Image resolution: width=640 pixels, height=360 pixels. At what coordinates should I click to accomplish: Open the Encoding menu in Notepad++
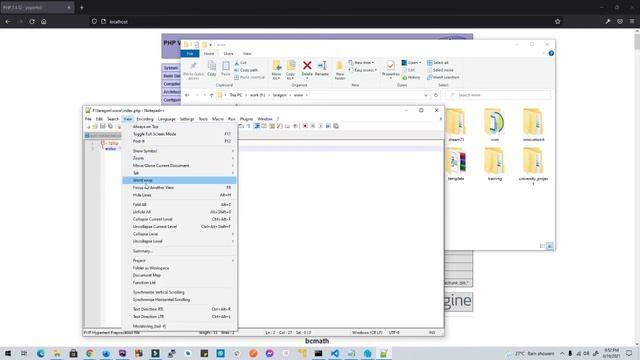point(144,119)
